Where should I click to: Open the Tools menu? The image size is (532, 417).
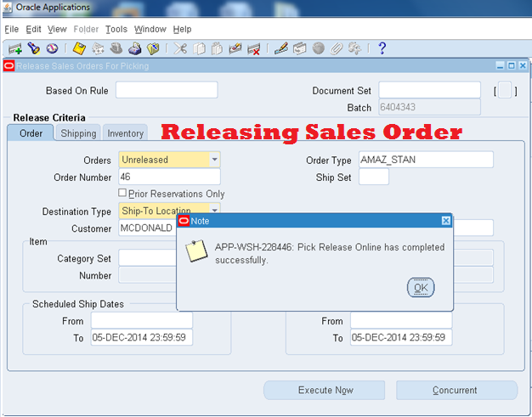116,30
